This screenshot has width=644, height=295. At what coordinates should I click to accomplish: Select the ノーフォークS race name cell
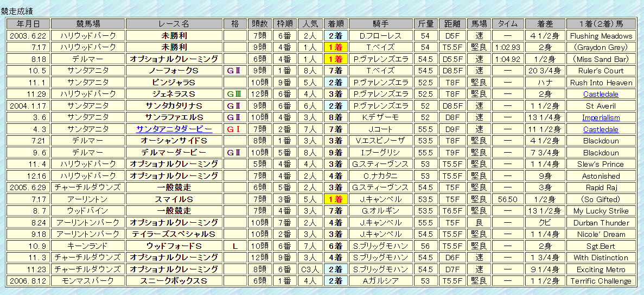tap(174, 71)
